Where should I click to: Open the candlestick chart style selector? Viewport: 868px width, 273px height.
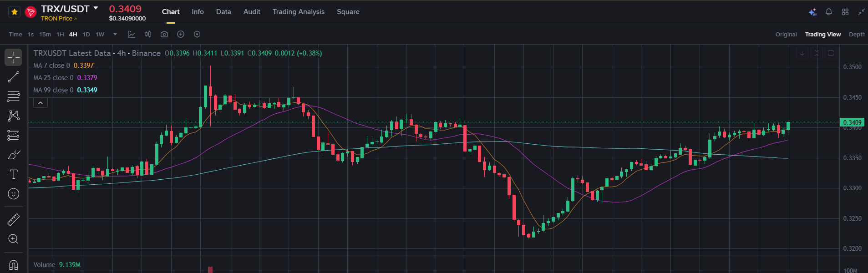click(x=148, y=34)
